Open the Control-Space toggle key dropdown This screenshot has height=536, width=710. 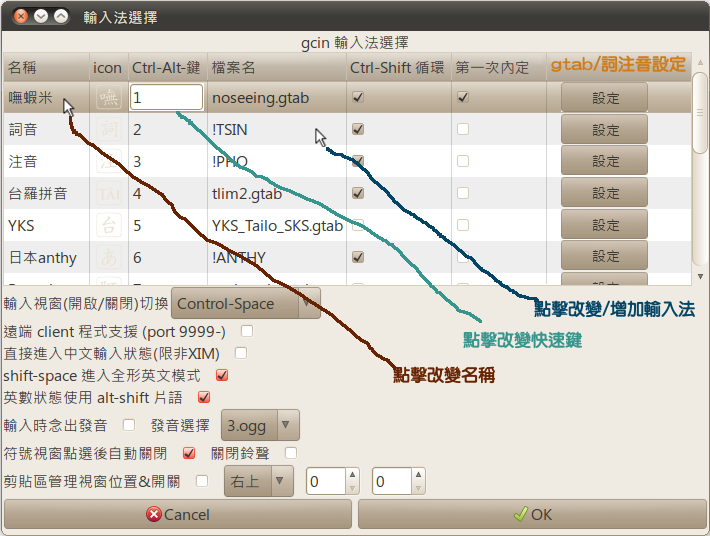(246, 302)
